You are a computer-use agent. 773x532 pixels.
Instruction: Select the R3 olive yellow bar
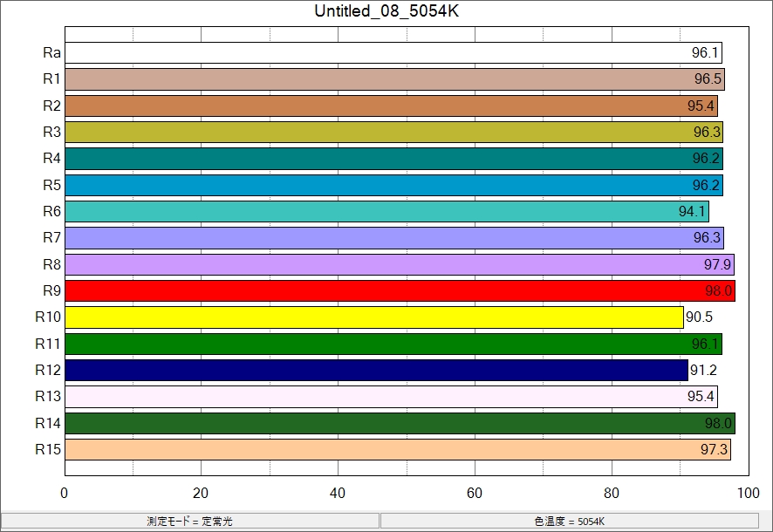click(393, 132)
